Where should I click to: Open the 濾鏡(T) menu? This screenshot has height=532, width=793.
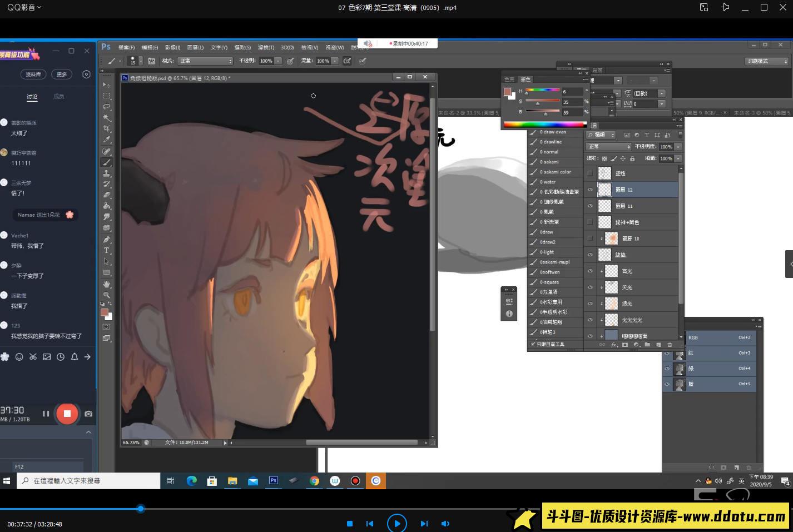(x=266, y=47)
